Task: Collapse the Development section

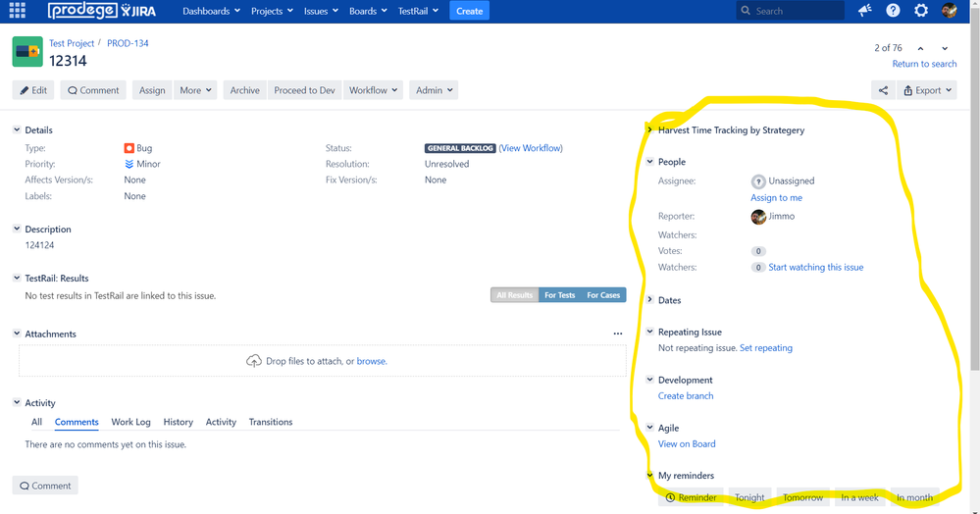Action: [650, 380]
